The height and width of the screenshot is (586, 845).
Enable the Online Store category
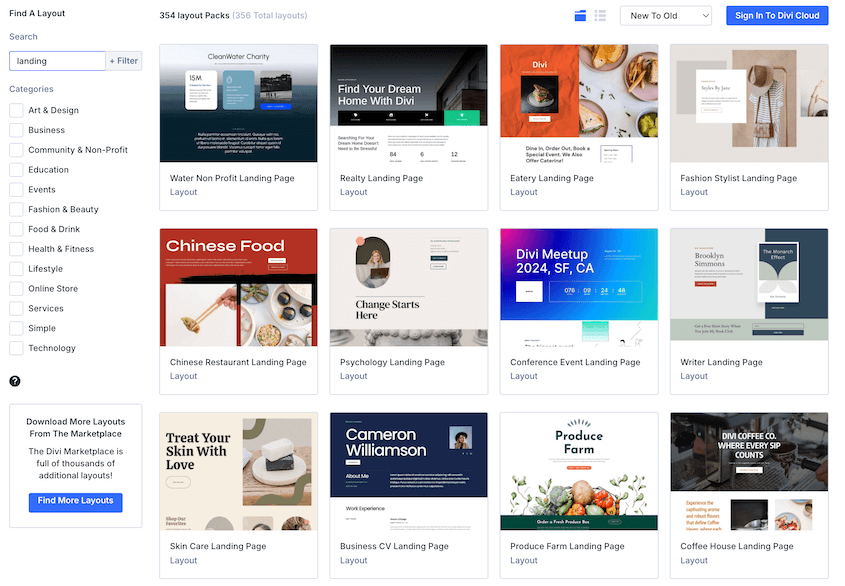13,288
